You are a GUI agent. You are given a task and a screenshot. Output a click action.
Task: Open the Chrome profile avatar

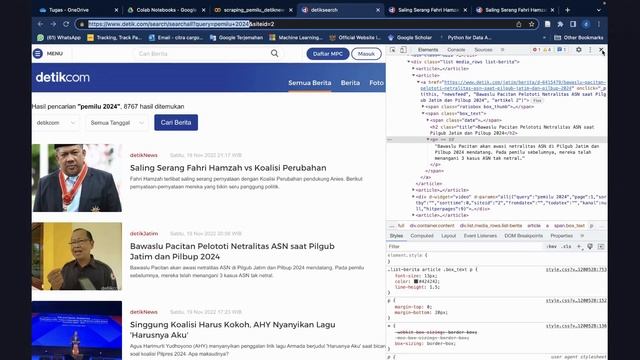586,24
